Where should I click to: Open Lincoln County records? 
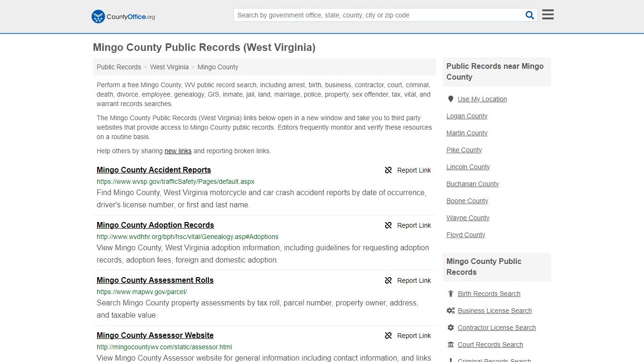click(468, 167)
